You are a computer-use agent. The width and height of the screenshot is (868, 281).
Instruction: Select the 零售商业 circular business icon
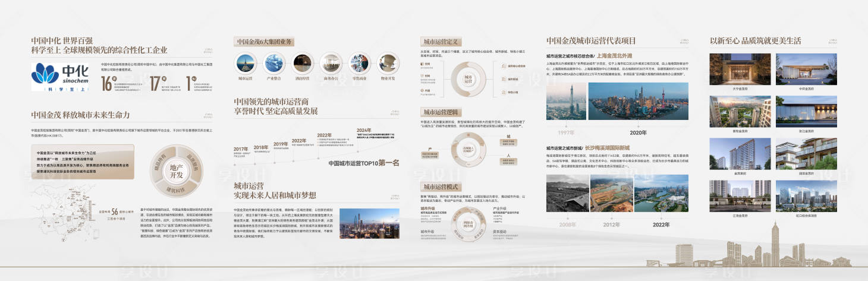pos(359,63)
